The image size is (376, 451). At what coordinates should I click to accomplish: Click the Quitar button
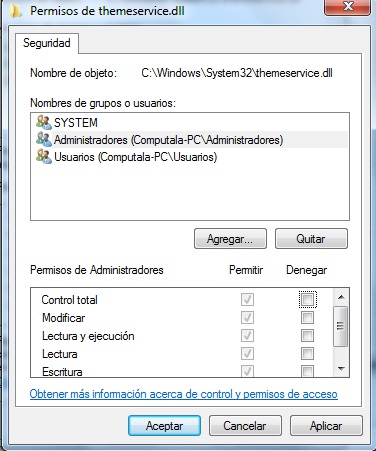point(311,239)
